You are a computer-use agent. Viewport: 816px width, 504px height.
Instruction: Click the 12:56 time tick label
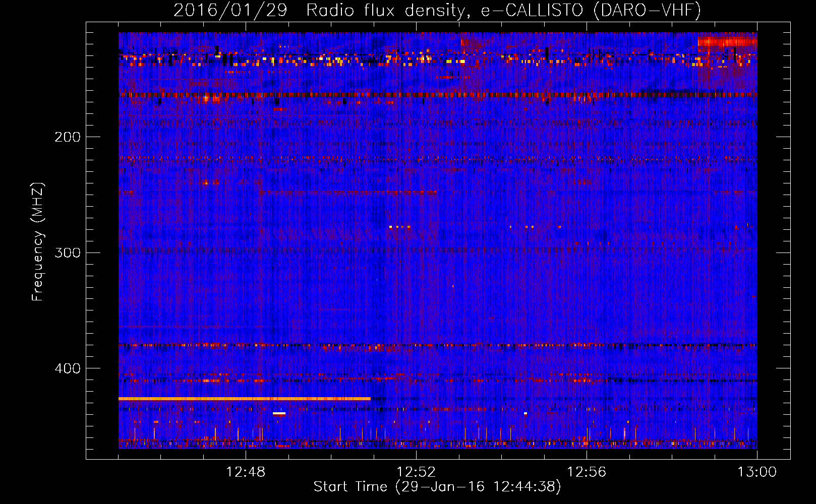click(x=587, y=472)
